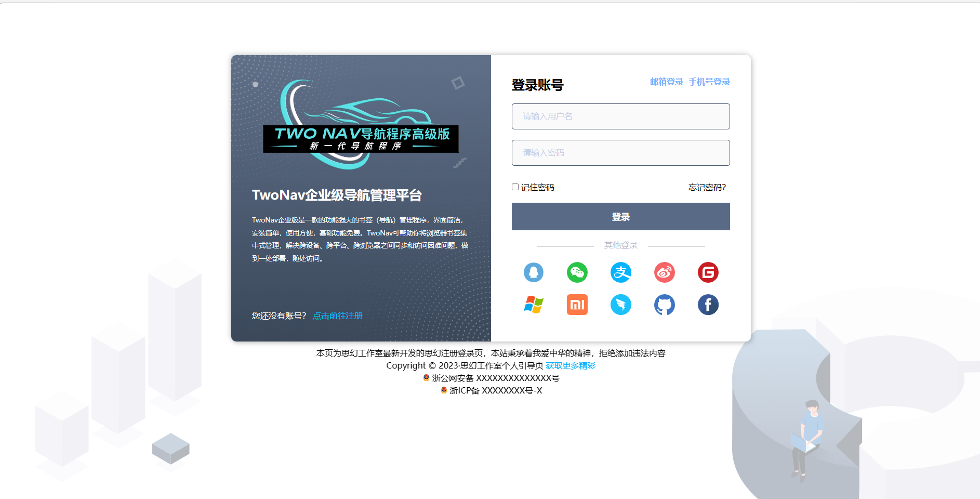Focus the 请输入用户名 username field

click(620, 116)
